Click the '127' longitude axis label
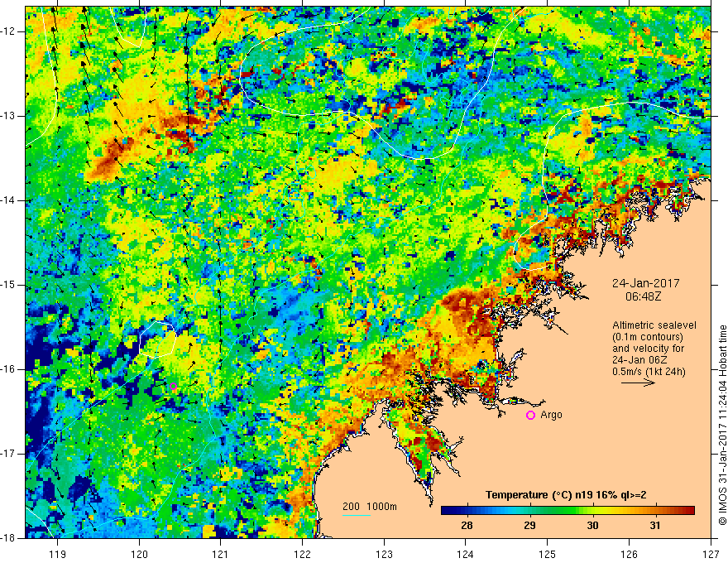 tap(711, 554)
